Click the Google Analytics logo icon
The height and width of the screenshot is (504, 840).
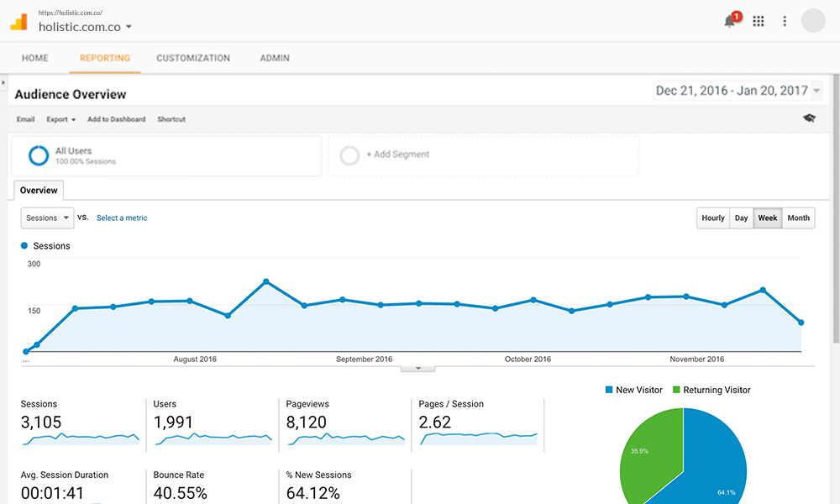click(18, 22)
